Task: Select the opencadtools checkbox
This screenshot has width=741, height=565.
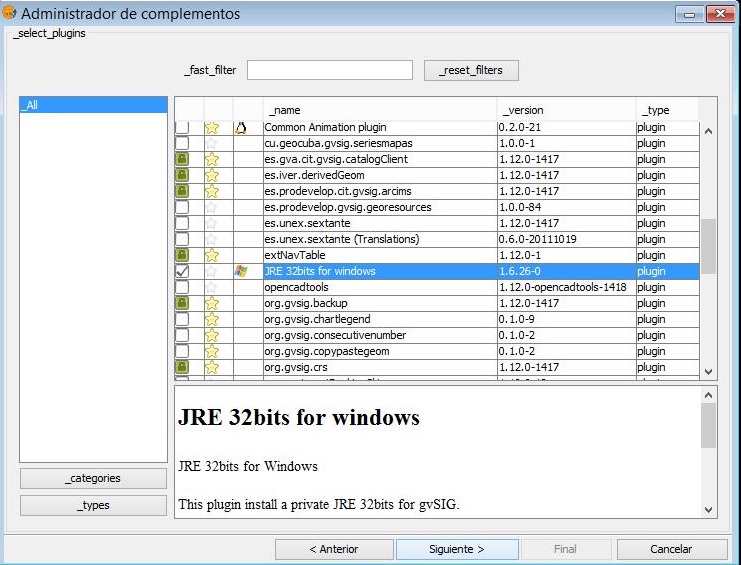Action: point(182,287)
